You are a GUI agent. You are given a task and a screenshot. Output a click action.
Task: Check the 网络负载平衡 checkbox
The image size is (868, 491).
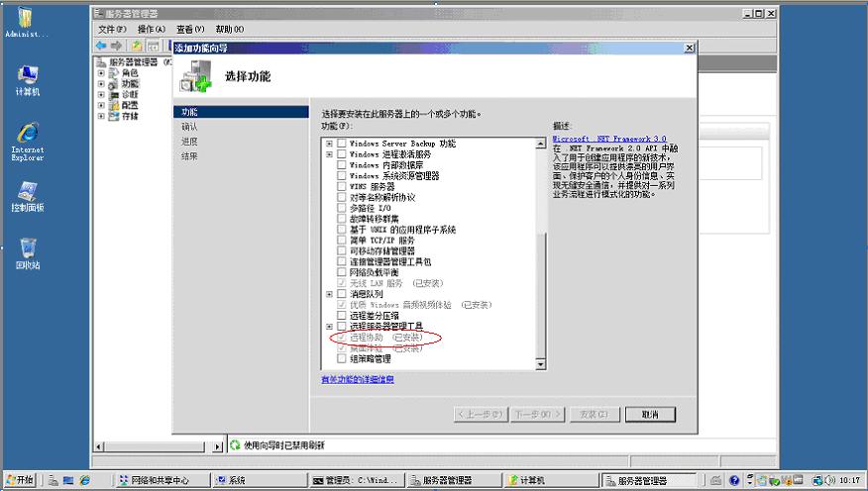[342, 272]
